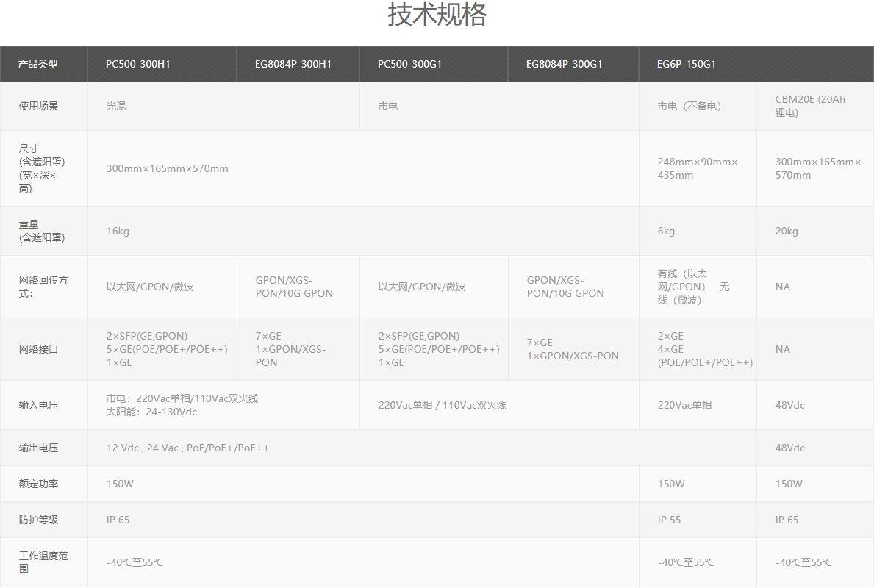The width and height of the screenshot is (874, 588).
Task: Click the 额定功率 row label
Action: click(43, 484)
